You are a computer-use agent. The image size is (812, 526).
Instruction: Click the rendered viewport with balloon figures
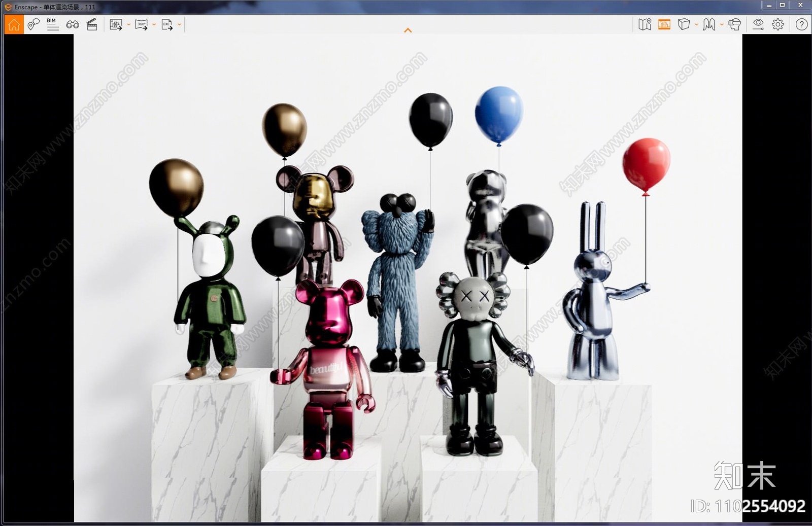coord(408,278)
